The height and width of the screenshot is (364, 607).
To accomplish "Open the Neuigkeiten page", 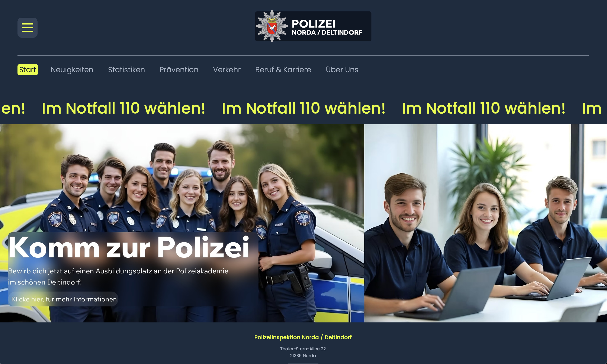I will [72, 70].
